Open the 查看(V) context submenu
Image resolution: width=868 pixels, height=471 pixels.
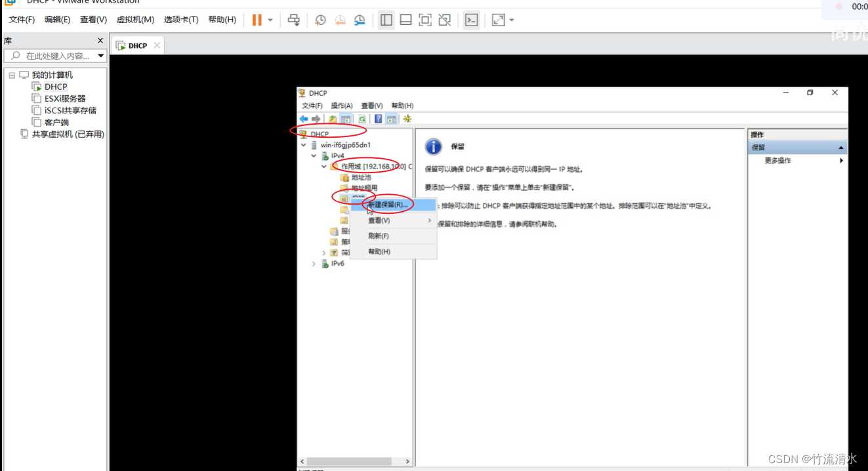tap(393, 220)
